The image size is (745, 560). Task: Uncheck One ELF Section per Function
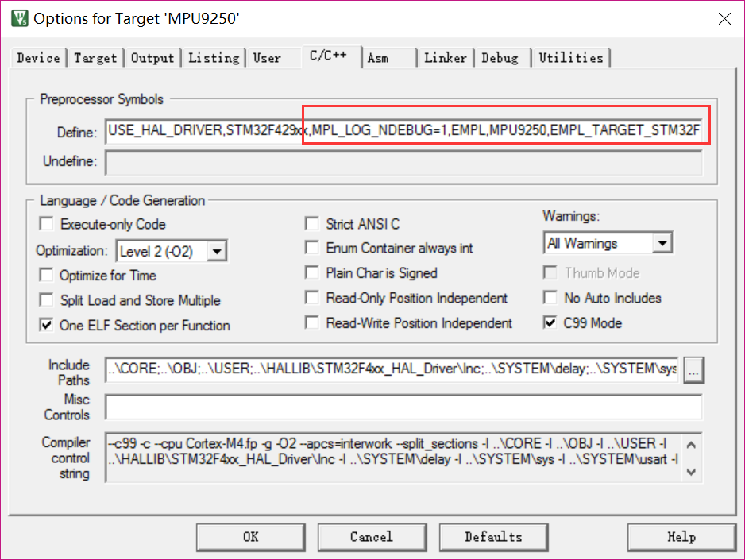coord(47,326)
